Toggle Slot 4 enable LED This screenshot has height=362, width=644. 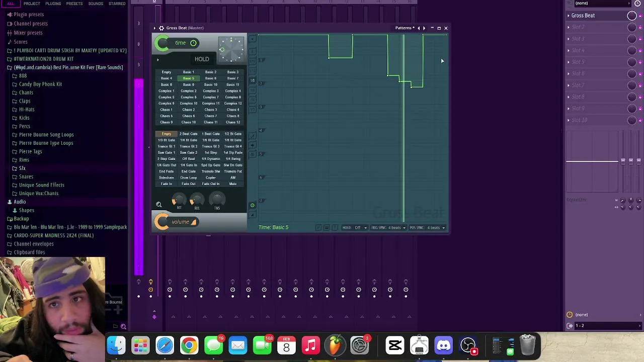click(x=640, y=50)
